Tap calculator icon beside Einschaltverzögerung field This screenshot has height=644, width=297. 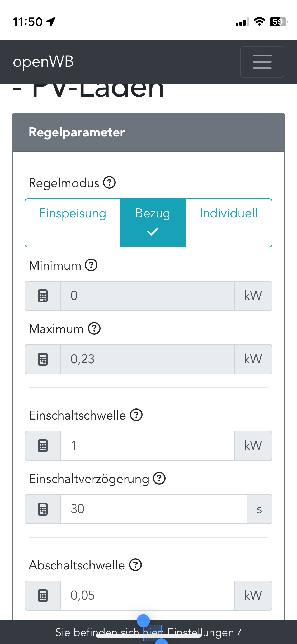[43, 509]
